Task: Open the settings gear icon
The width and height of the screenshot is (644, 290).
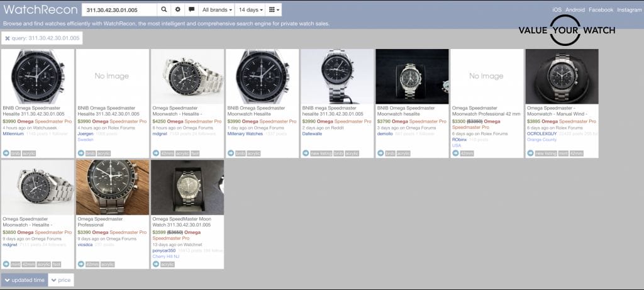Action: pos(178,10)
